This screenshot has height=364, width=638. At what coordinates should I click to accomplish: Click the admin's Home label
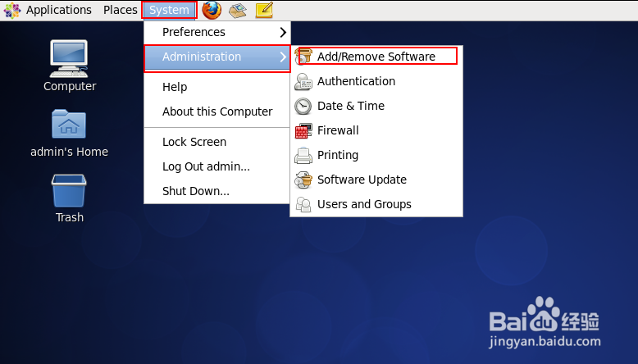click(69, 152)
